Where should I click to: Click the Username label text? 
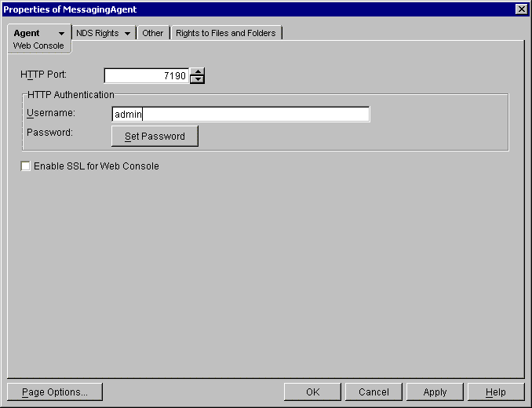[51, 113]
